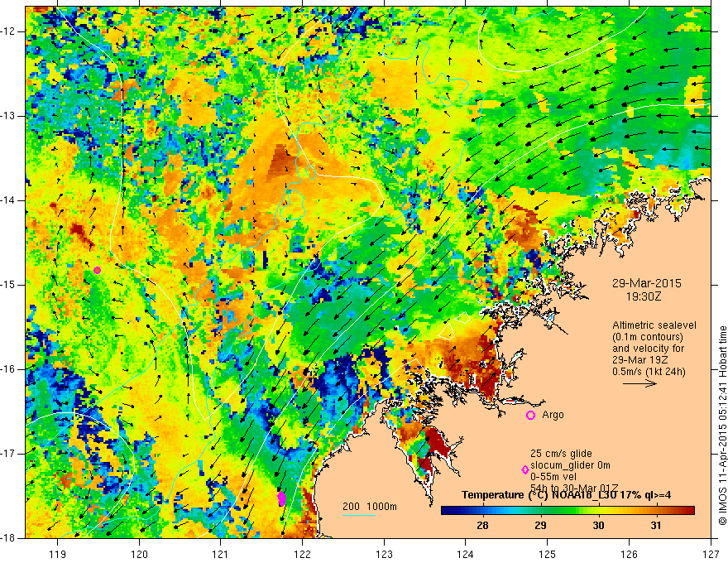This screenshot has height=563, width=728.
Task: Click the latitude axis label -14
Action: point(9,200)
